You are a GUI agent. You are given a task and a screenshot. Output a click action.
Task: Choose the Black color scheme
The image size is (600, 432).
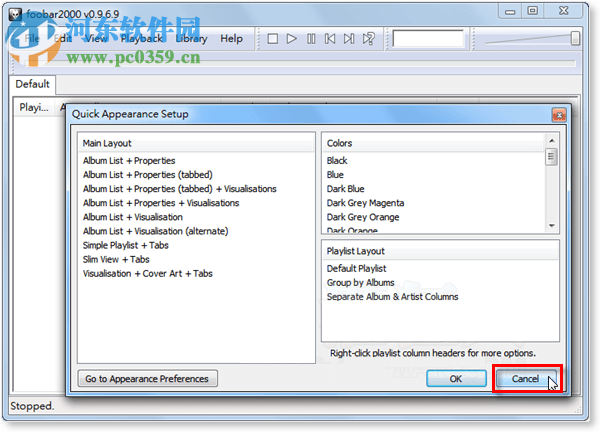[x=337, y=161]
